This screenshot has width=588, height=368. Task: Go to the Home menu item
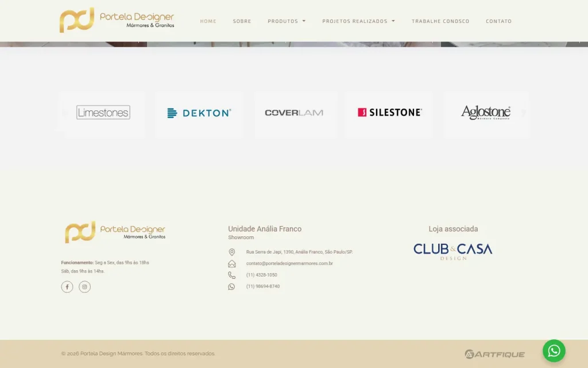(x=208, y=21)
